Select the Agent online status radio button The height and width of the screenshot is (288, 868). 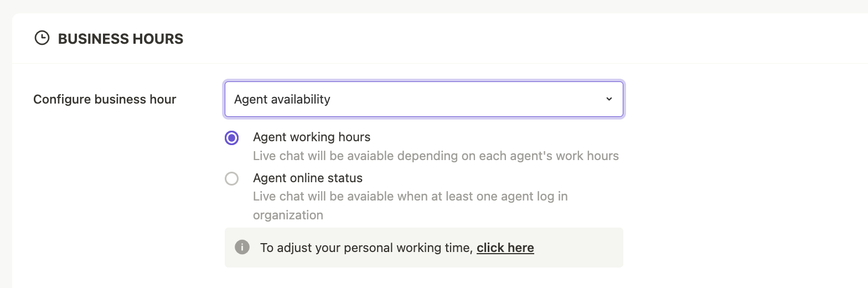[231, 178]
